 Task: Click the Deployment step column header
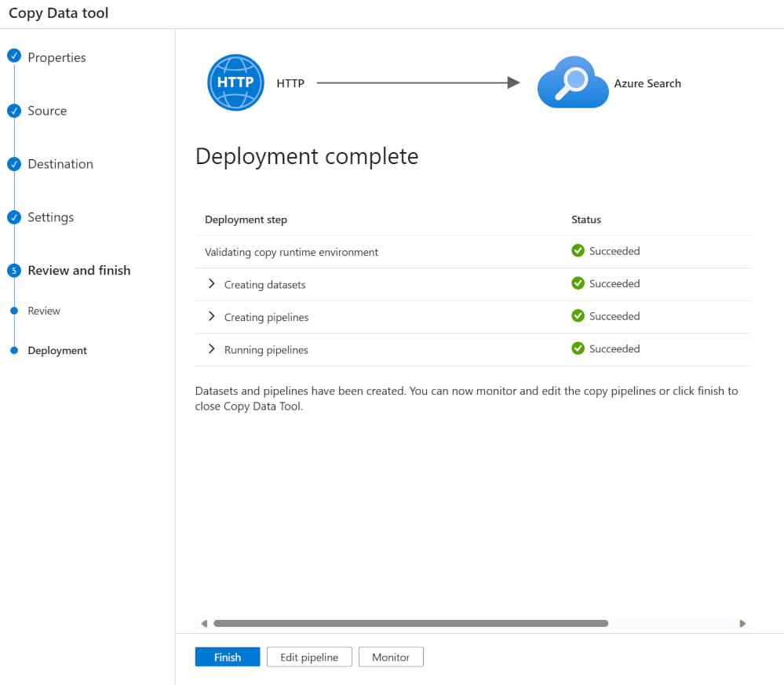click(246, 220)
